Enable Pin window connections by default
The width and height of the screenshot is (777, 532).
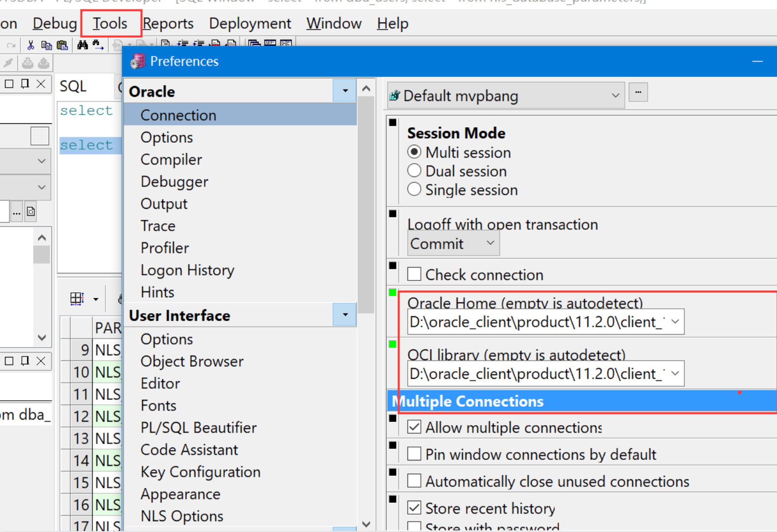[414, 453]
